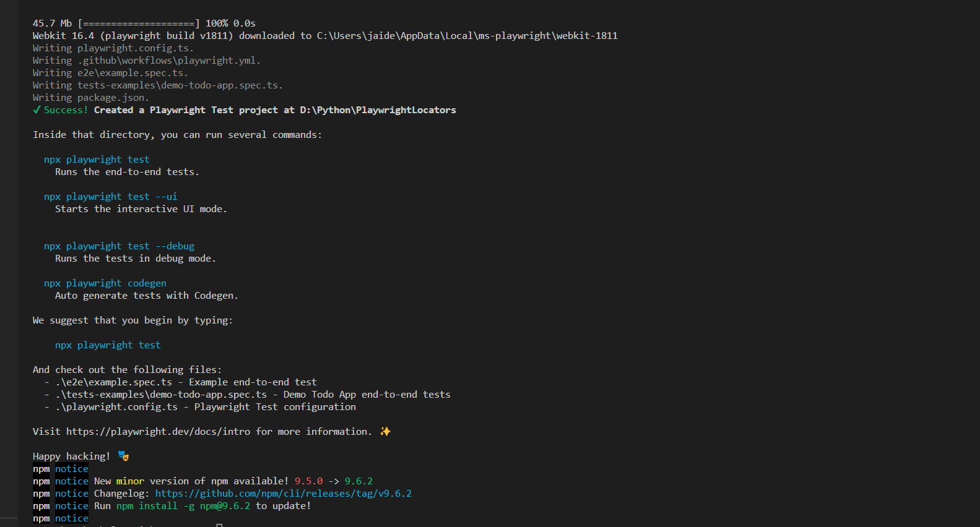Open the playwright.dev/docs/intro link
This screenshot has width=980, height=527.
point(158,432)
